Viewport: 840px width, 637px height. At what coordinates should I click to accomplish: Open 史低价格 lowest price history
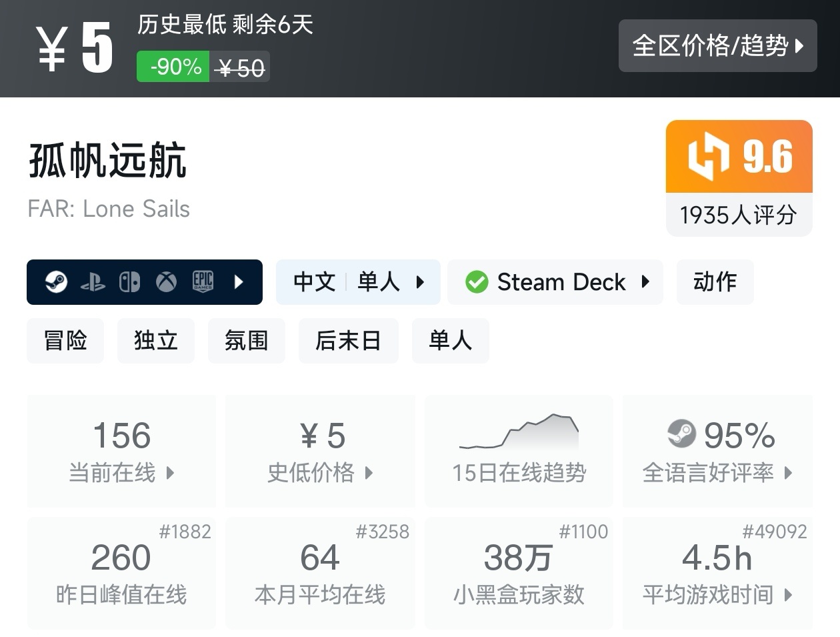[320, 450]
